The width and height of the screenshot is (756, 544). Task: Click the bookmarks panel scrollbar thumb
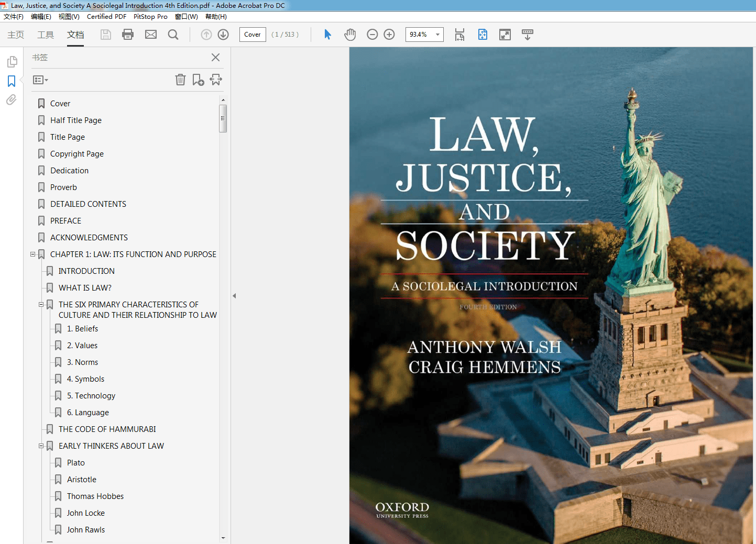223,118
